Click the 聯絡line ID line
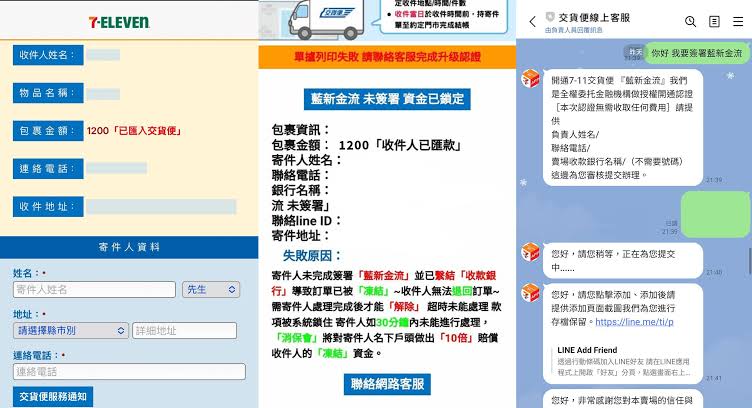This screenshot has width=752, height=408. pos(306,221)
